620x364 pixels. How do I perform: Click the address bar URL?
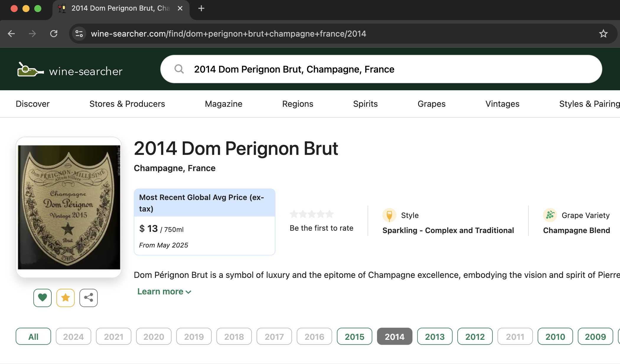pos(229,34)
